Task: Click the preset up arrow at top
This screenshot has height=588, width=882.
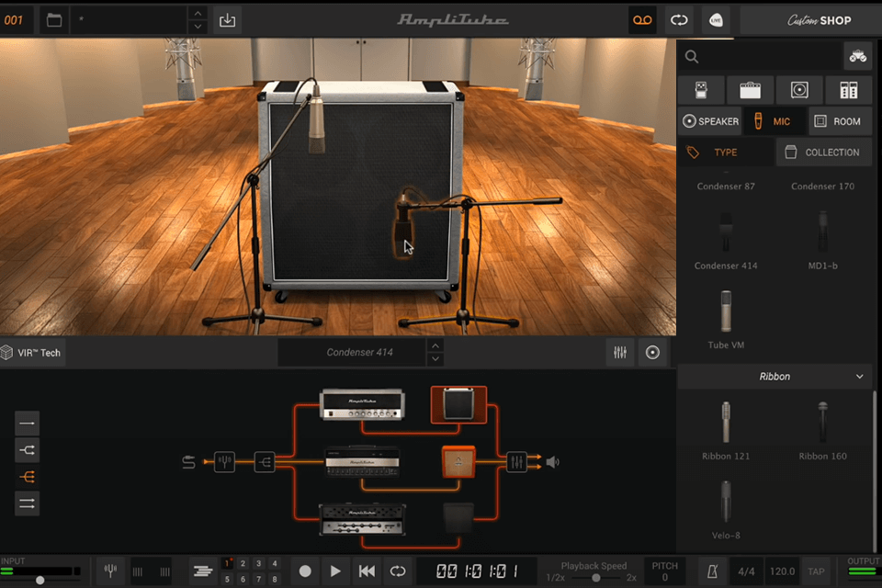Action: pyautogui.click(x=198, y=14)
